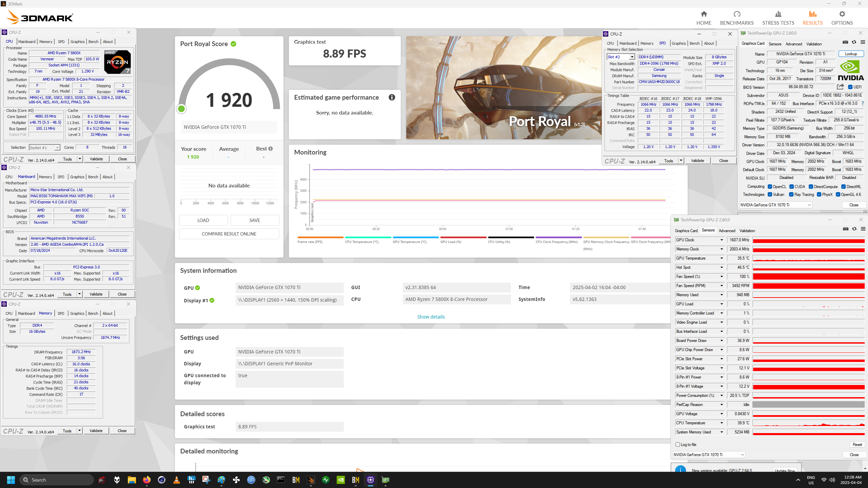Click the Frame rate (FPS) legend color bar

tap(320, 237)
